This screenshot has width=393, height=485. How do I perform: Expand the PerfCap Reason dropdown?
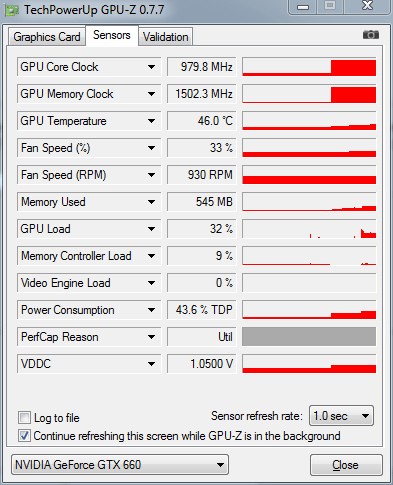pos(151,337)
